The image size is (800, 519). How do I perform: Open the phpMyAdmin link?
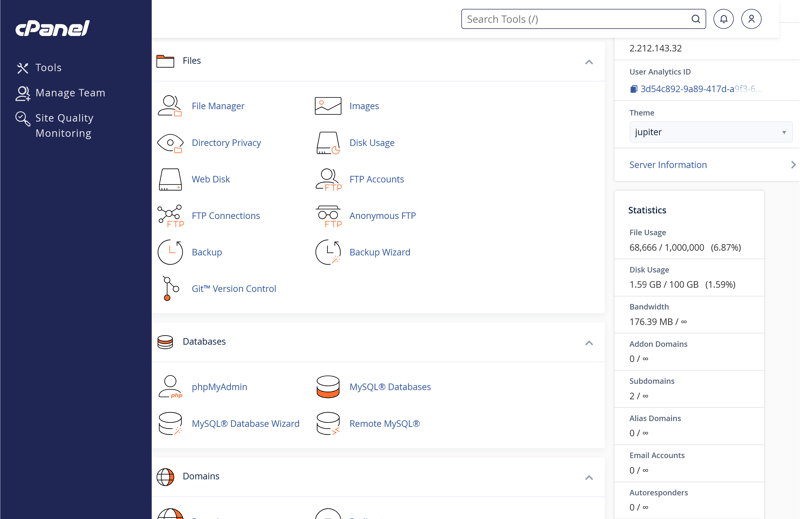(x=219, y=387)
